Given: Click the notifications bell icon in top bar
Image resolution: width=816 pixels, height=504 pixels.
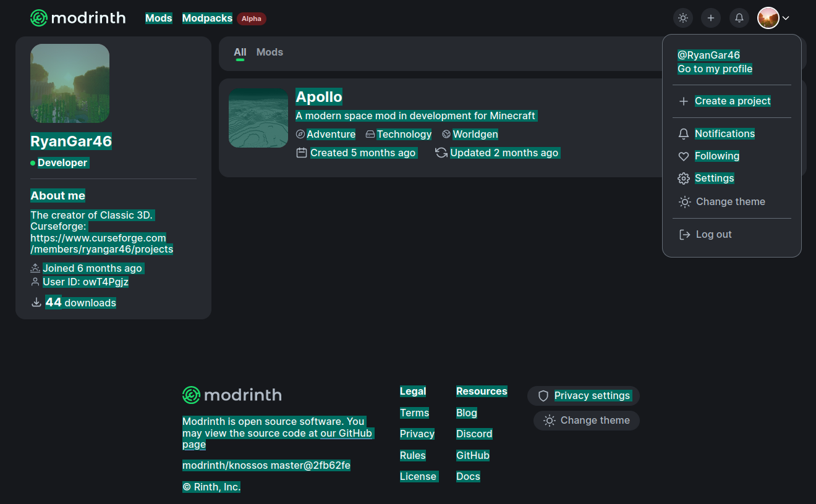Looking at the screenshot, I should coord(739,17).
